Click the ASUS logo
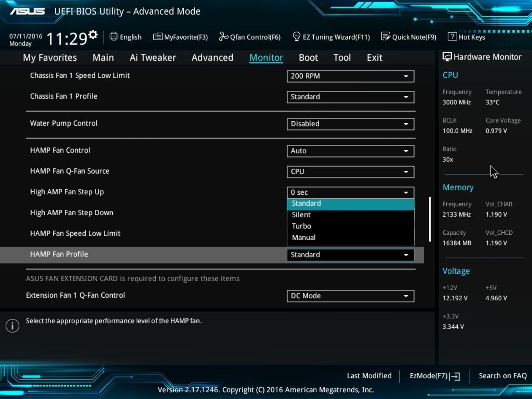Screen dimensions: 532x399 (x=27, y=11)
